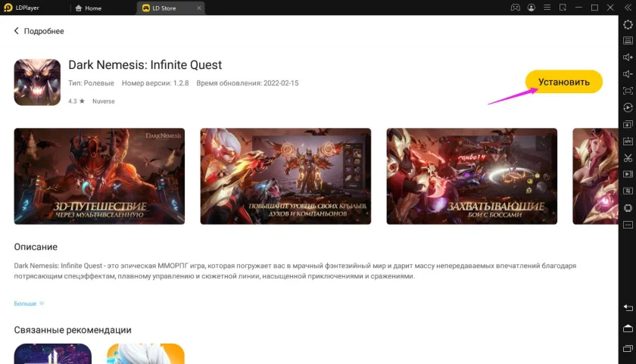
Task: Open the video recorder icon
Action: coord(628,174)
